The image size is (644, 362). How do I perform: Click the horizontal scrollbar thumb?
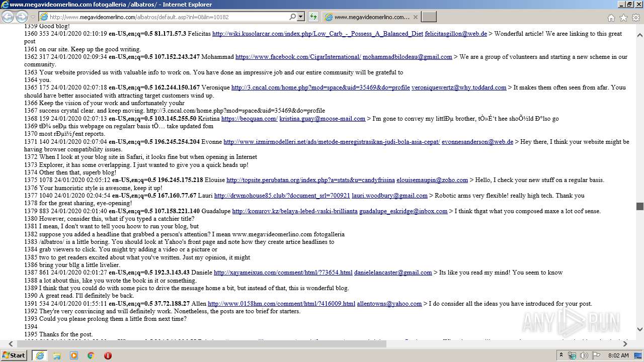(201, 344)
